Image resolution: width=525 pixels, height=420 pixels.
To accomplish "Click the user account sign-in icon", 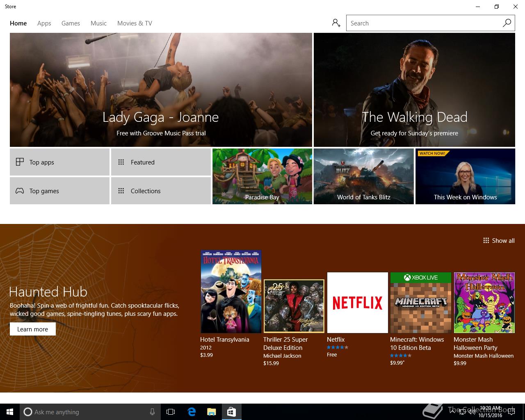I will pos(336,23).
